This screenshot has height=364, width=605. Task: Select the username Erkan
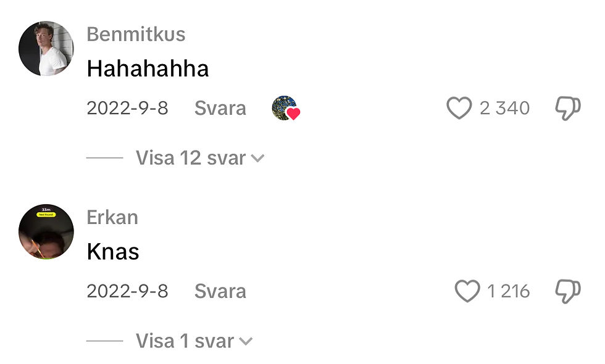[x=112, y=217]
